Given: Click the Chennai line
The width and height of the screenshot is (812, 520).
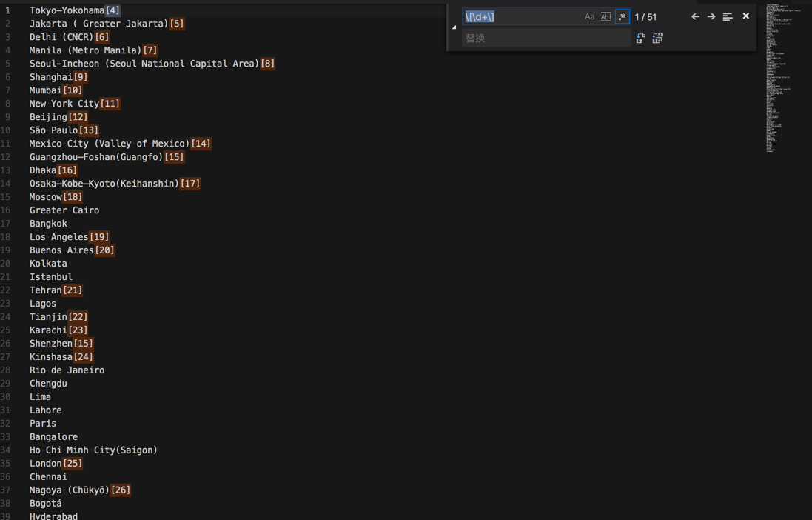Looking at the screenshot, I should (48, 476).
